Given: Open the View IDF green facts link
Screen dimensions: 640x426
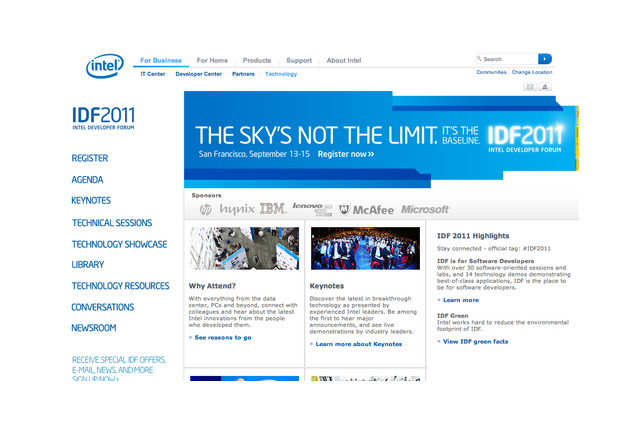Looking at the screenshot, I should (476, 342).
